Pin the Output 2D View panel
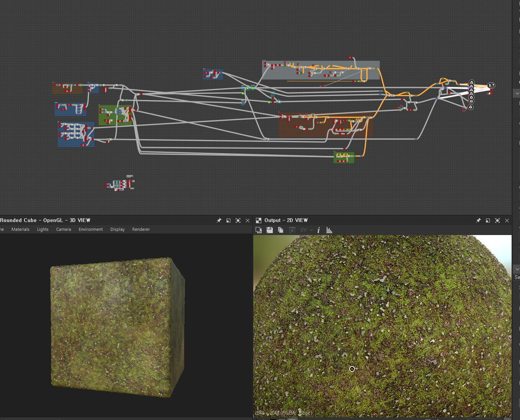This screenshot has height=420, width=520. click(478, 221)
